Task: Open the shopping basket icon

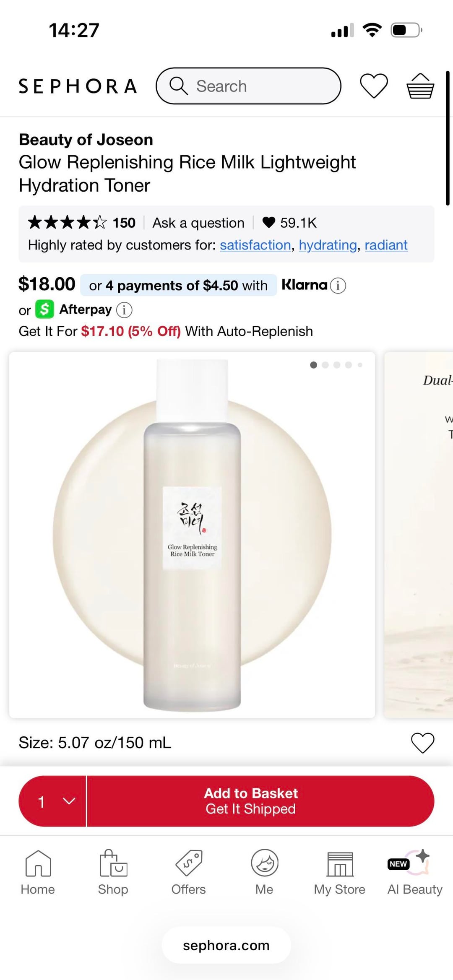Action: (x=420, y=86)
